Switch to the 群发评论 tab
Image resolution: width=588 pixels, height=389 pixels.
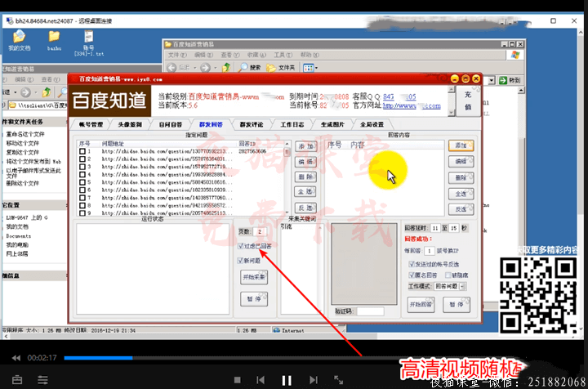point(252,124)
